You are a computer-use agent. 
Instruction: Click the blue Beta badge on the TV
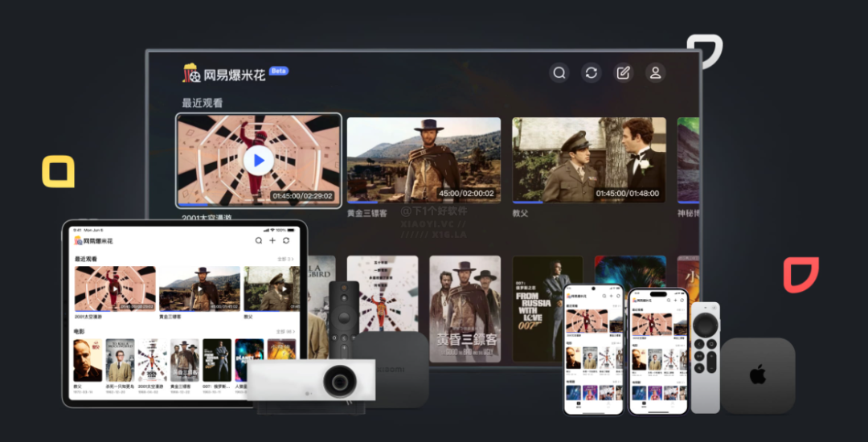[x=278, y=71]
